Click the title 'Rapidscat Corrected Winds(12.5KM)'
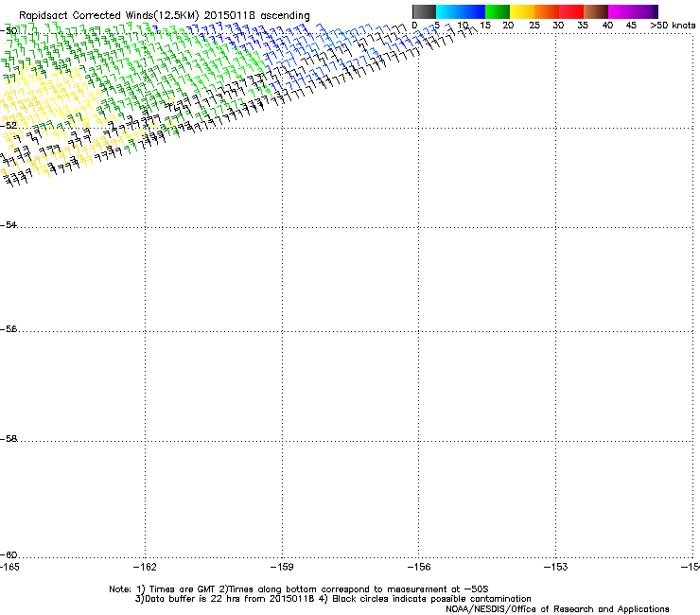Screen dimensions: 700x615 tap(109, 16)
